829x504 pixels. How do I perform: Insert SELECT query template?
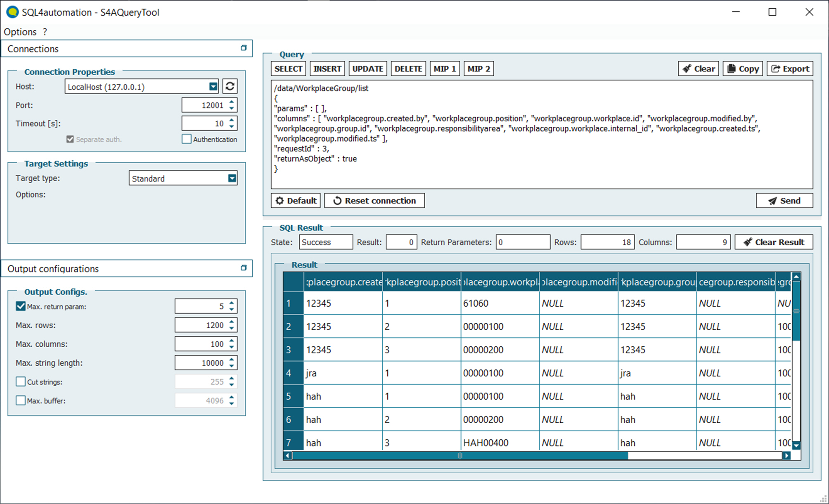pos(288,69)
